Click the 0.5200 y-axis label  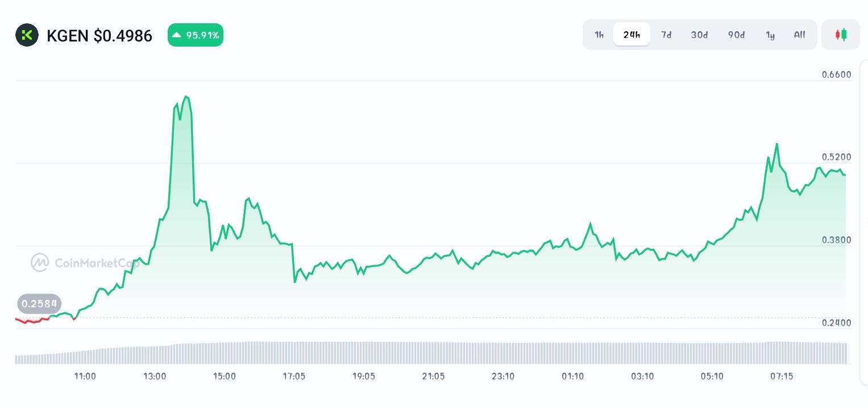point(836,157)
